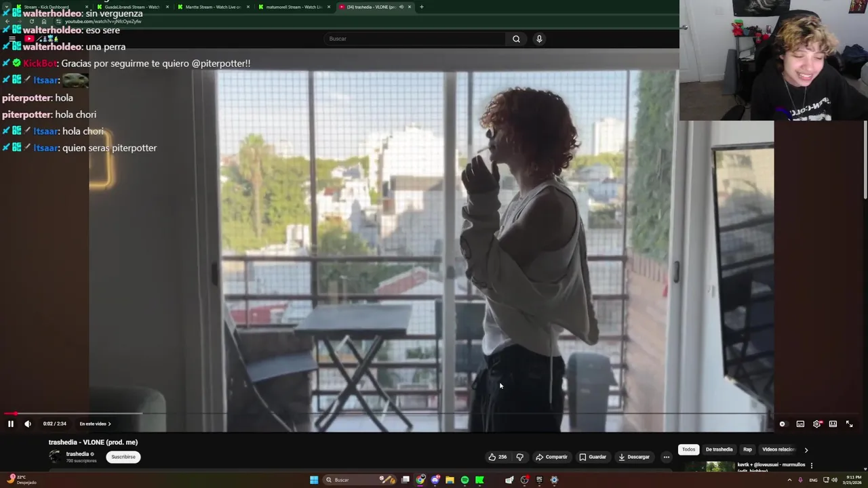The height and width of the screenshot is (488, 868).
Task: Open trashedia channel avatar
Action: pyautogui.click(x=54, y=457)
